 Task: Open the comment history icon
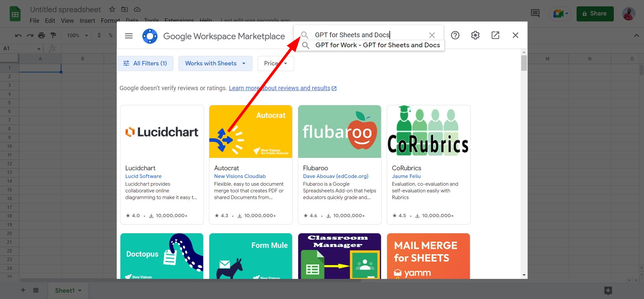535,13
